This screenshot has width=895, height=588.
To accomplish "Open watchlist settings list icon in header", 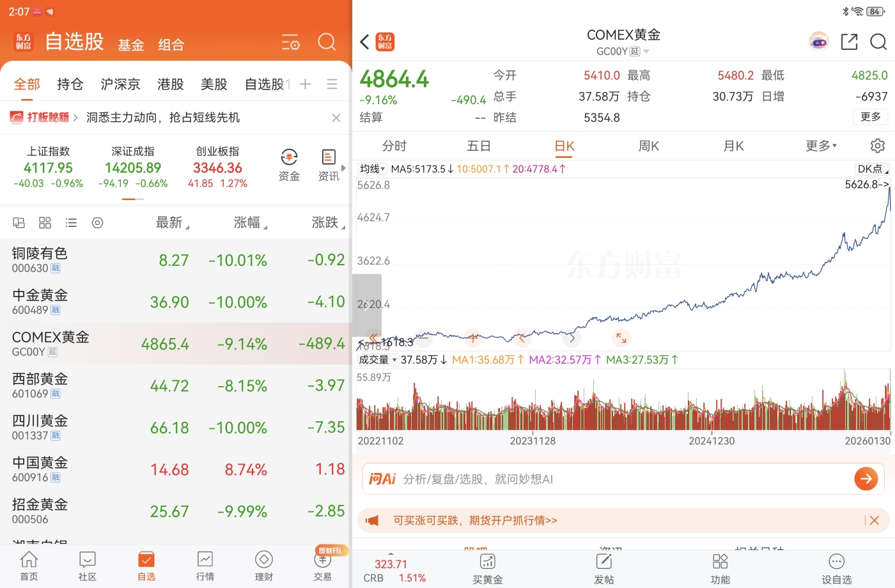I will 291,43.
